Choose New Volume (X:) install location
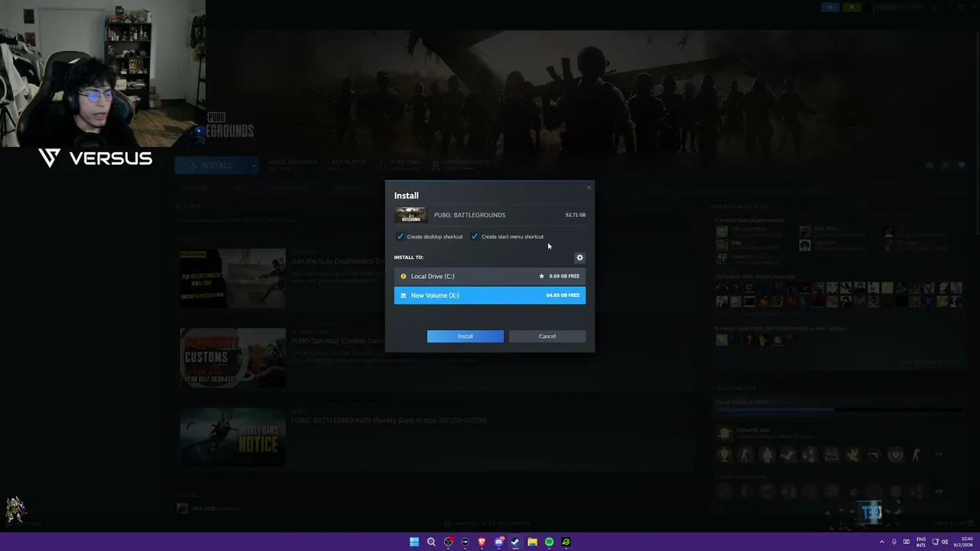980x551 pixels. tap(490, 295)
